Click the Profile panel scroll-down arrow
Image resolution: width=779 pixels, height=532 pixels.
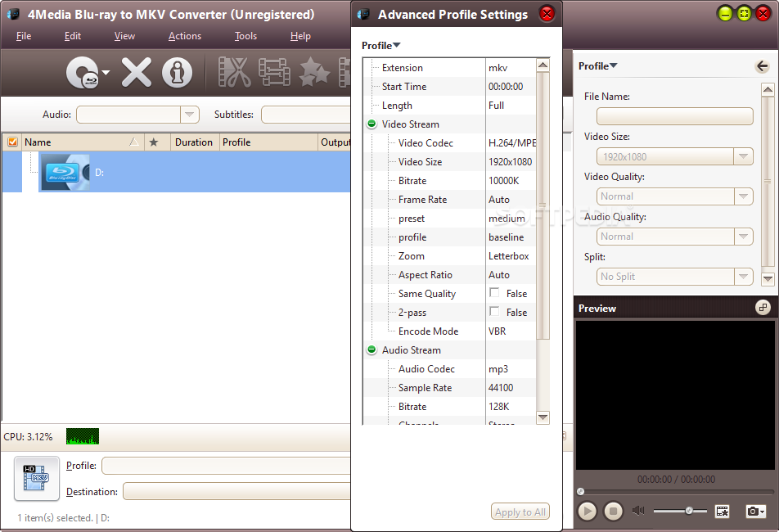(x=768, y=278)
